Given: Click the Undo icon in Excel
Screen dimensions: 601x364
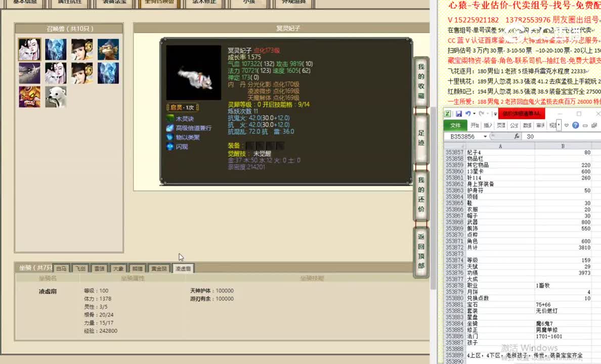Looking at the screenshot, I should (x=468, y=114).
